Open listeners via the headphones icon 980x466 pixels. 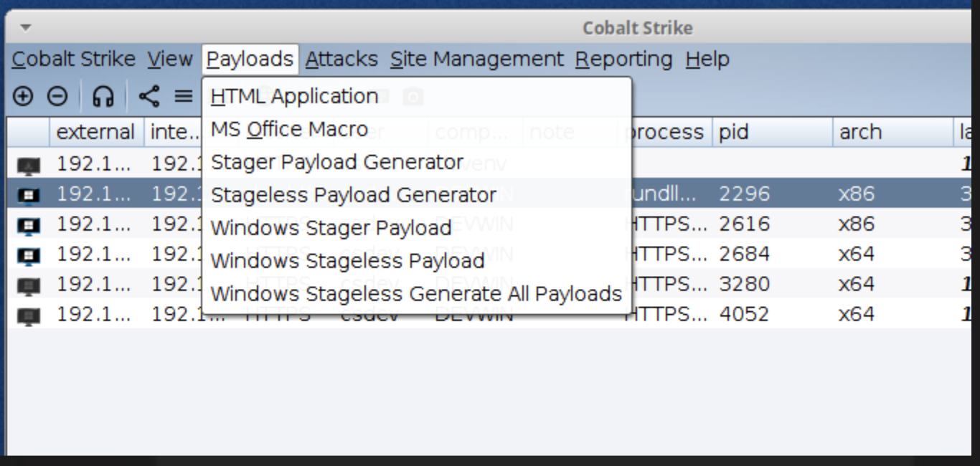[x=104, y=96]
